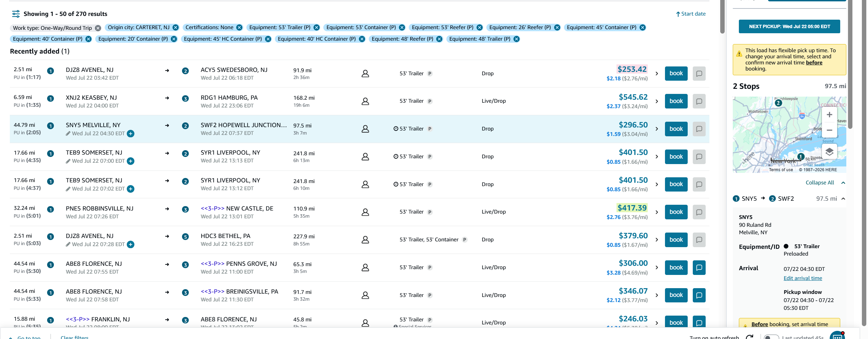
Task: Open the Edit arrival time link
Action: coord(803,278)
